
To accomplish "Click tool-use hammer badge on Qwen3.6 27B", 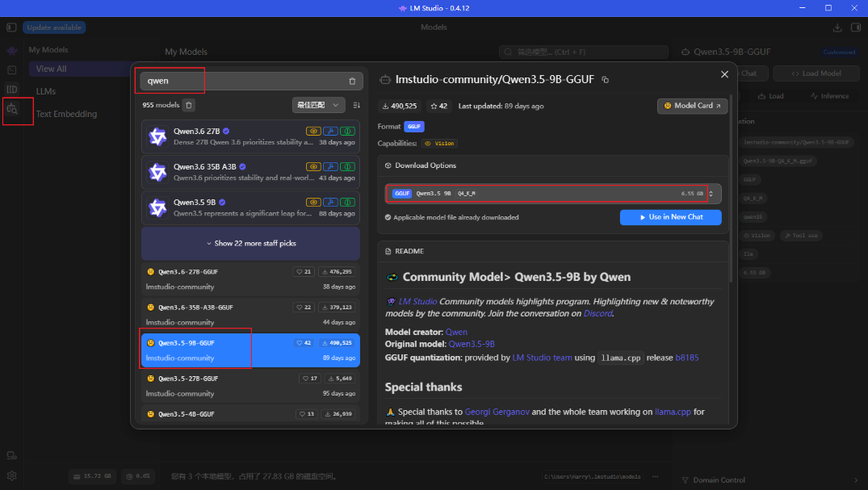I will pos(330,132).
